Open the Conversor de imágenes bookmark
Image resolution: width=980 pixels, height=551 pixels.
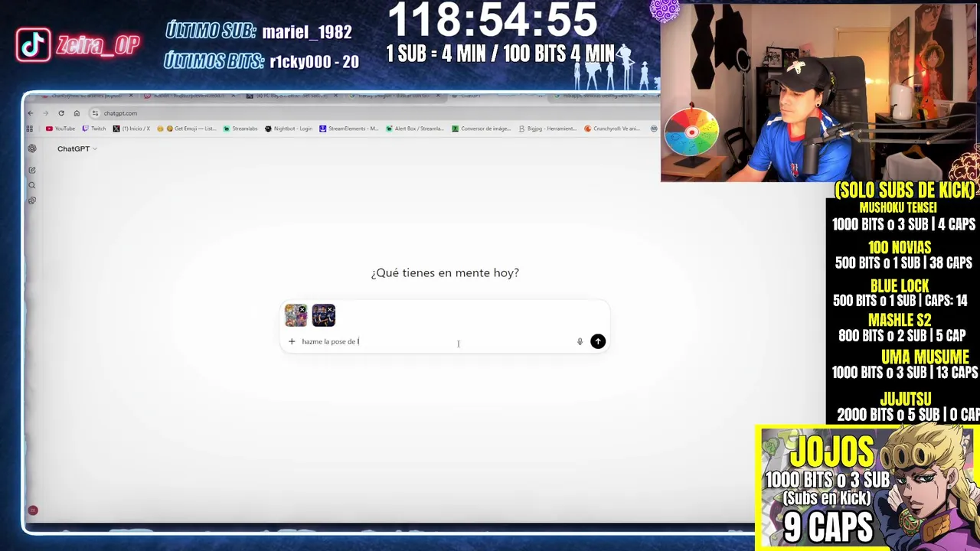[482, 129]
